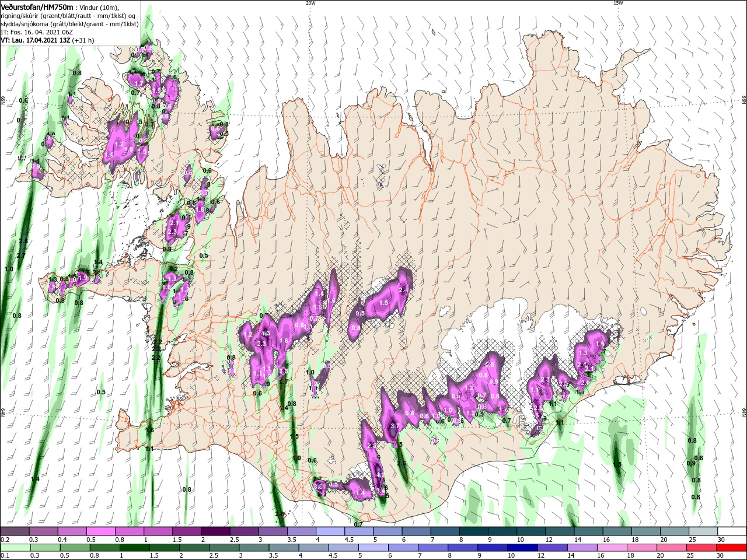This screenshot has width=747, height=560.
Task: Pick the bright red 30 swatch in the rain legend row
Action: 731,548
